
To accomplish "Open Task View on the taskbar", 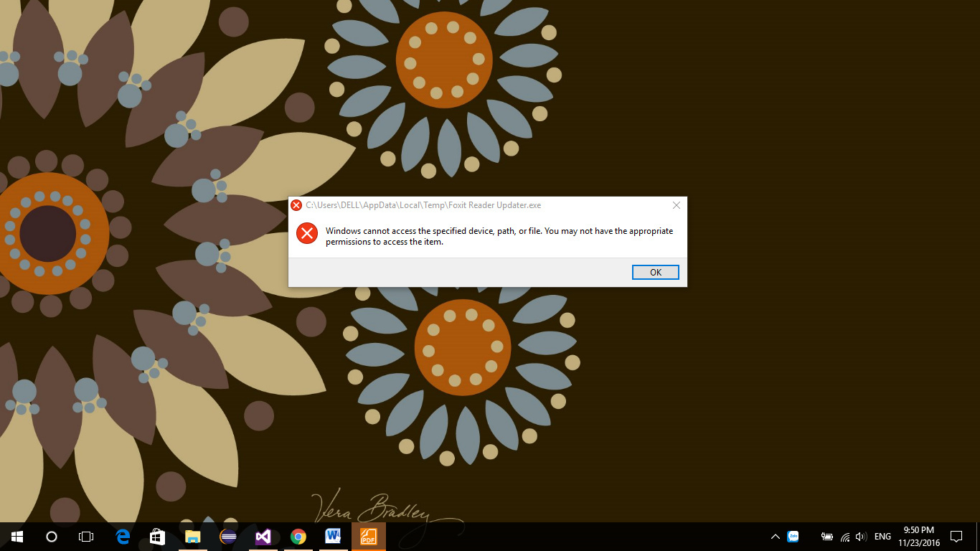I will (86, 537).
